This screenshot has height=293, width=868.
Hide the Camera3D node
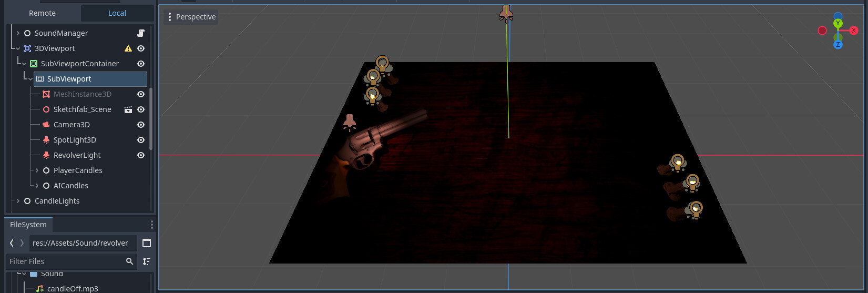coord(141,125)
